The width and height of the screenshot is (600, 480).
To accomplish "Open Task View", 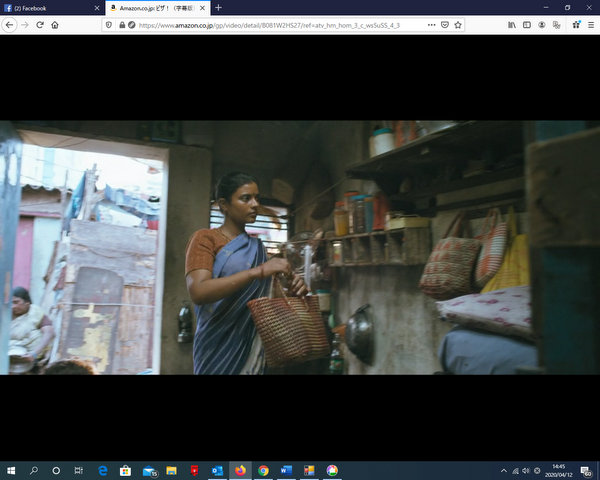I will (78, 470).
